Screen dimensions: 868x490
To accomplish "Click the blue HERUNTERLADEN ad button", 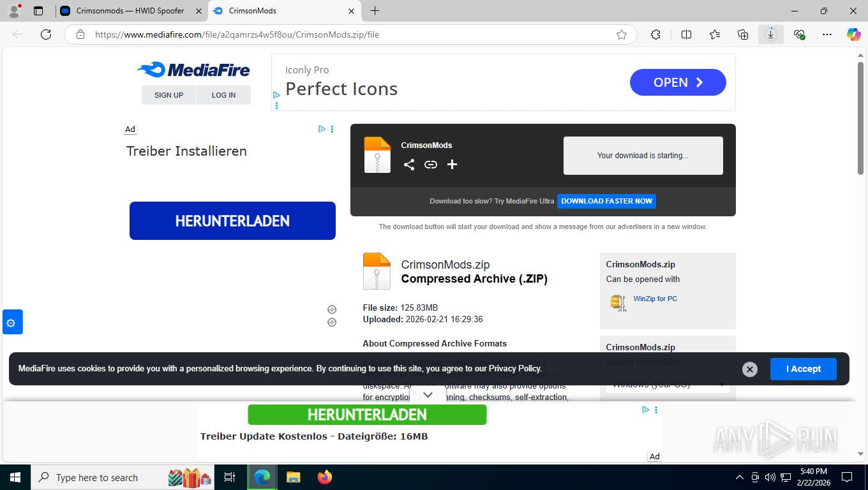I will coord(232,221).
